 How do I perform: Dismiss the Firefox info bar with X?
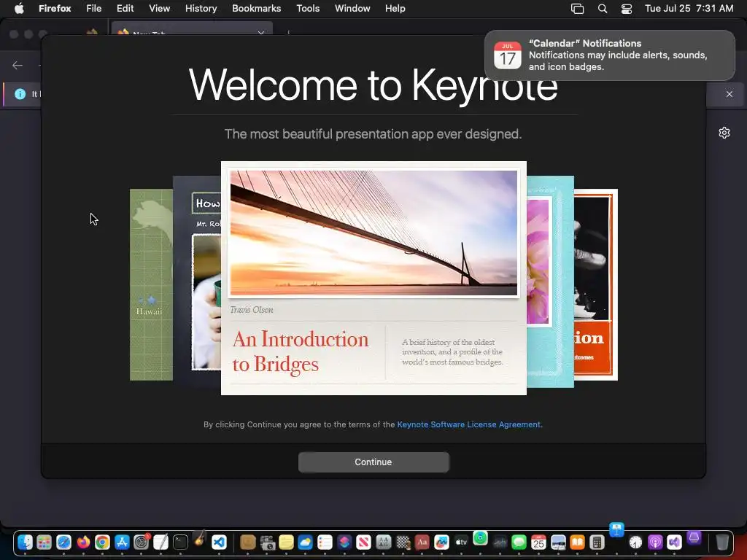729,94
